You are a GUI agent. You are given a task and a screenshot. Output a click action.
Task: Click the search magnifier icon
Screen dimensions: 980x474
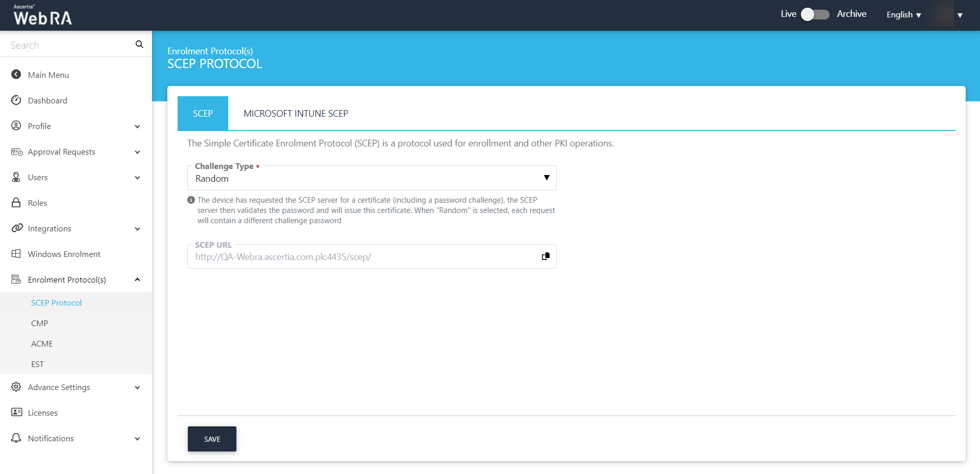[x=139, y=45]
